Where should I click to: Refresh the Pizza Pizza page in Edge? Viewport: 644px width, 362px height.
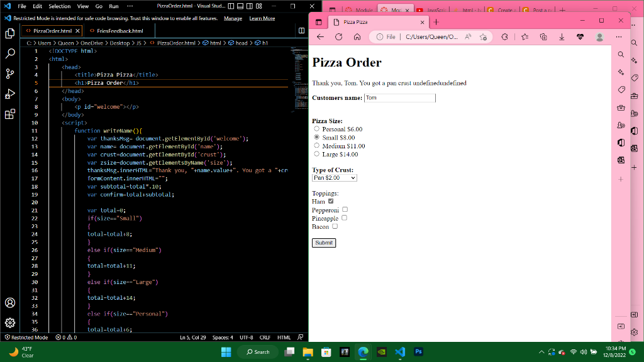338,36
